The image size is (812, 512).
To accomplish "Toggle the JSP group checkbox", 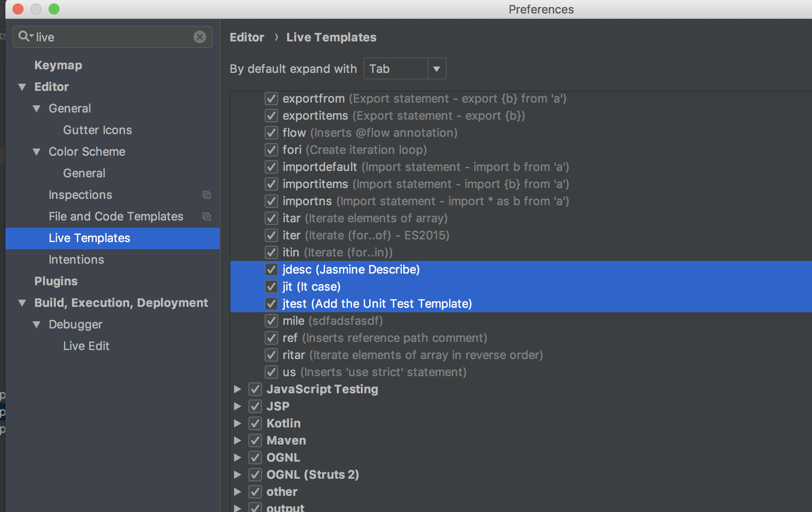I will pos(255,406).
